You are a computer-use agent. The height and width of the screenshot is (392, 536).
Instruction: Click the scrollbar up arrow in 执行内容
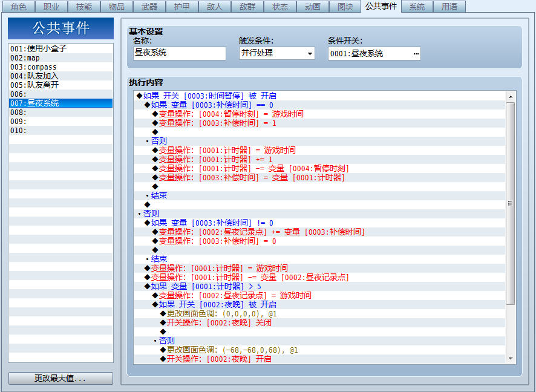[x=511, y=97]
